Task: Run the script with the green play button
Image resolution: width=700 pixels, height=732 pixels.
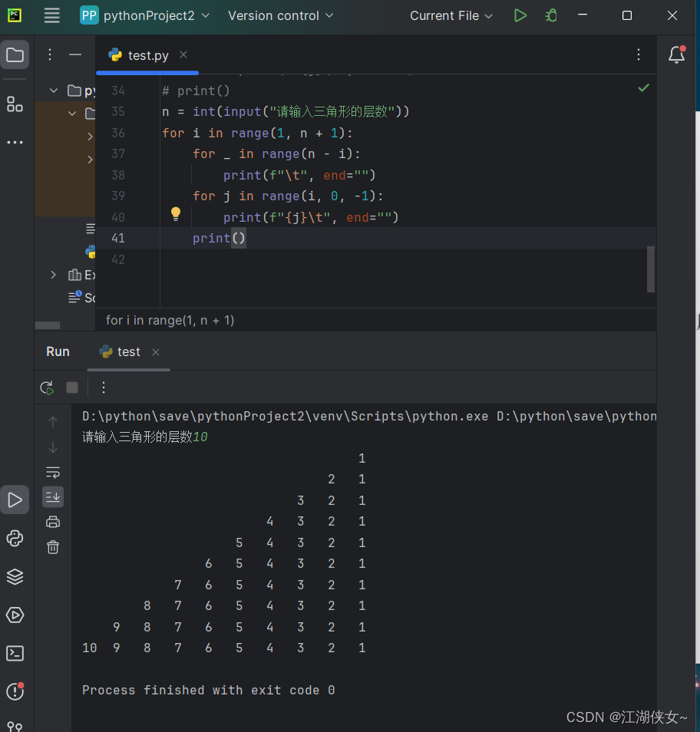Action: click(520, 15)
